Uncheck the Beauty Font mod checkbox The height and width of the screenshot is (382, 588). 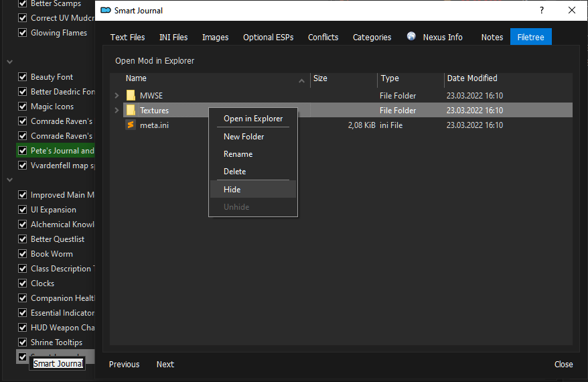click(x=23, y=77)
